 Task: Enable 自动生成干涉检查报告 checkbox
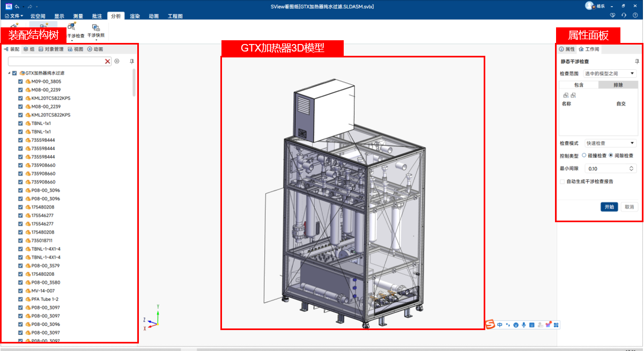(562, 181)
